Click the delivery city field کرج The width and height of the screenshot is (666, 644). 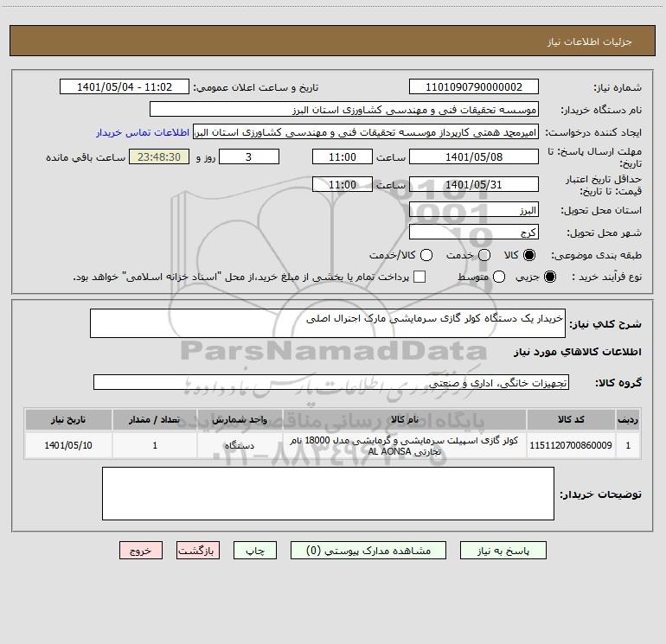(474, 233)
